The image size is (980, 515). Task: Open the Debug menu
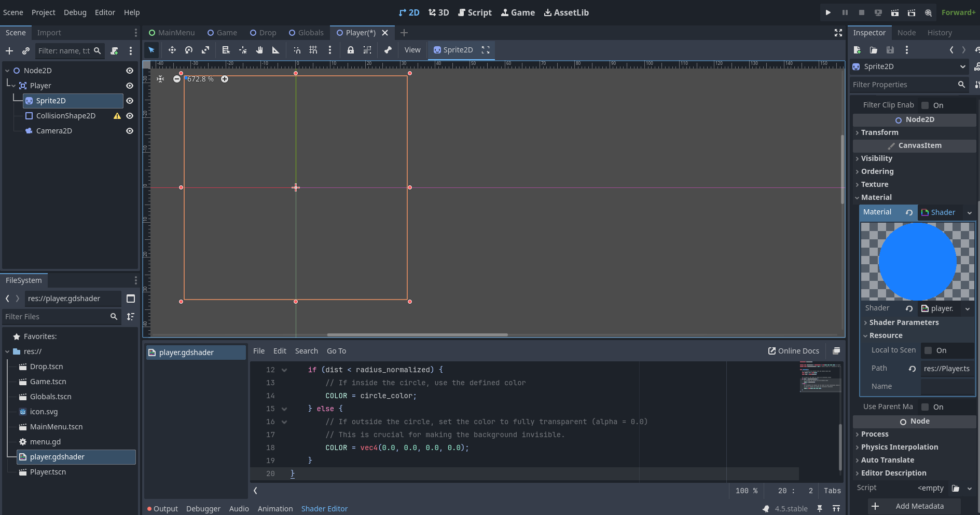75,12
